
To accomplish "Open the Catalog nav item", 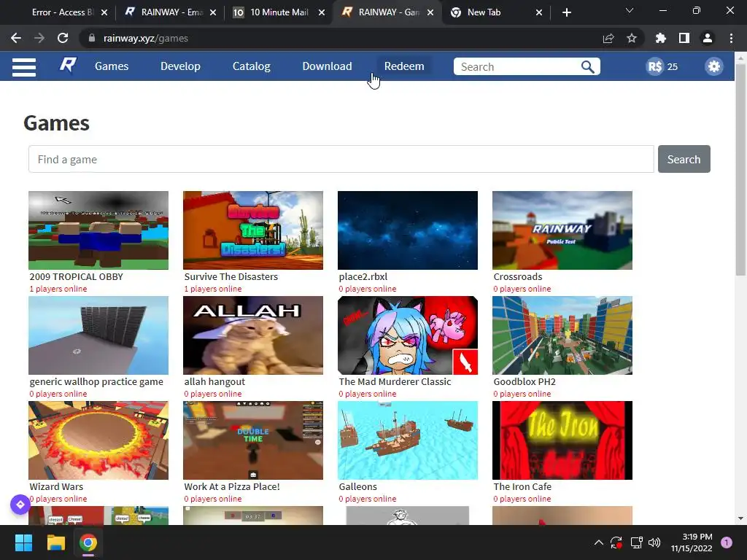I will (x=251, y=66).
